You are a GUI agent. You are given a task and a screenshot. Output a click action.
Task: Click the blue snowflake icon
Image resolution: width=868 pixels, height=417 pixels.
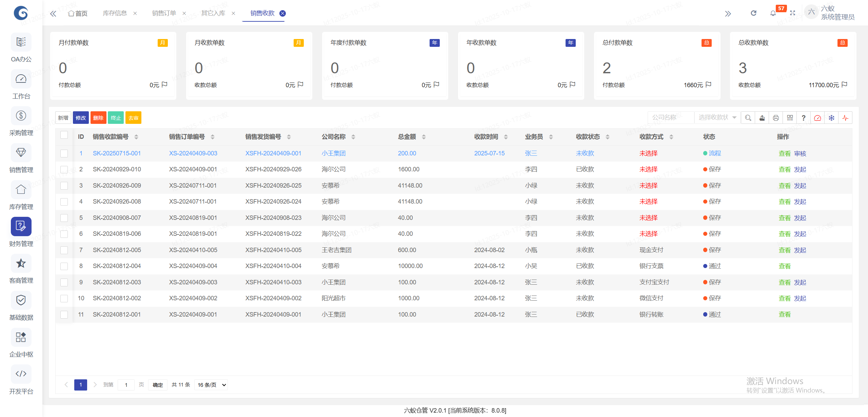831,118
